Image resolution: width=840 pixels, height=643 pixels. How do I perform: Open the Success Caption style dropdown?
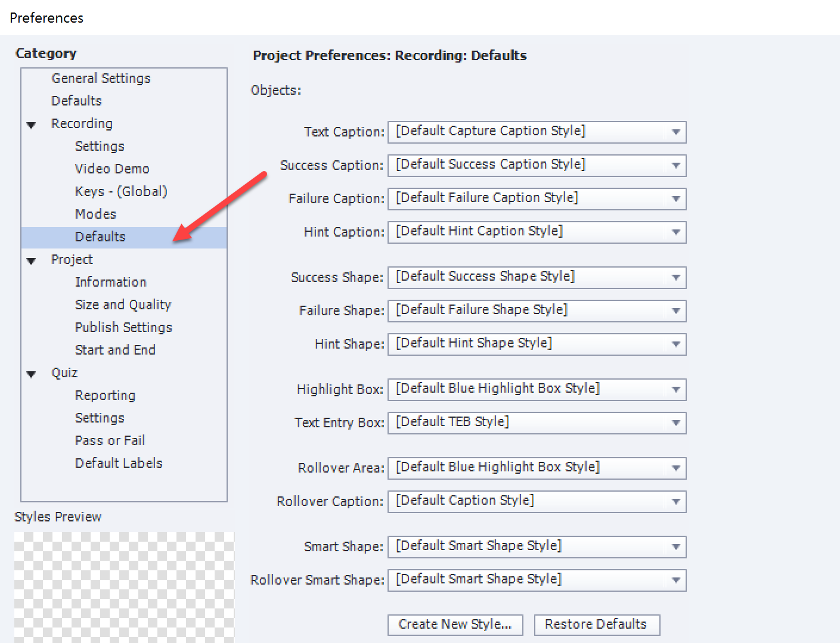point(675,165)
